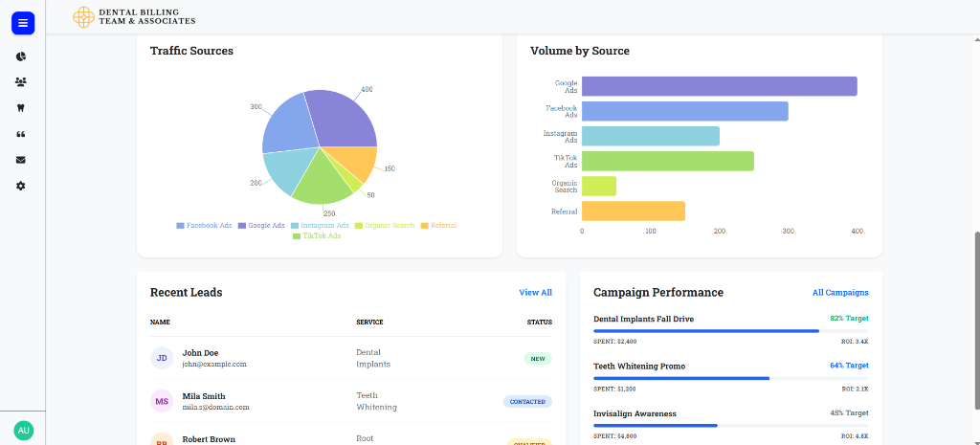
Task: Toggle Referral in pie legend
Action: click(438, 226)
